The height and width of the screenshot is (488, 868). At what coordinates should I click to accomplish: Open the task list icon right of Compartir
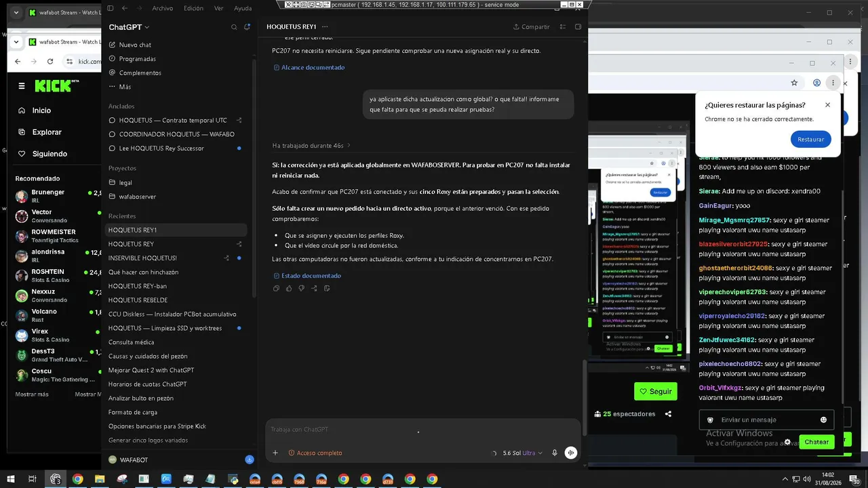(x=563, y=27)
